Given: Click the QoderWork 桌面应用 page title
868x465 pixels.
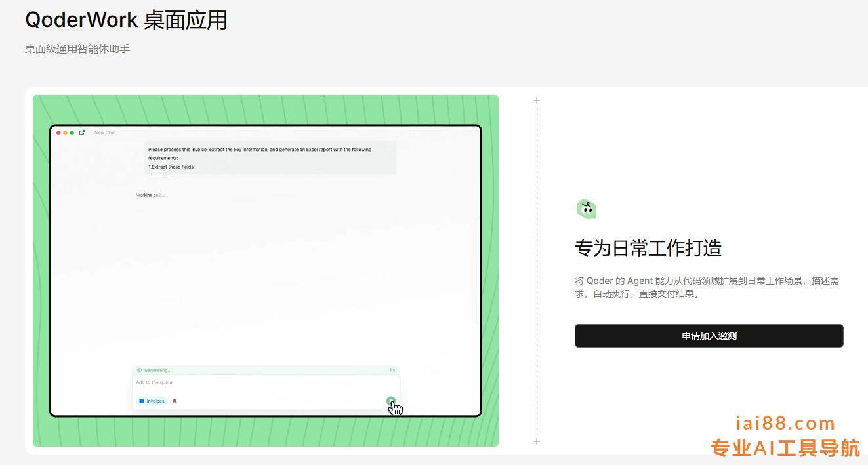Looking at the screenshot, I should pyautogui.click(x=126, y=20).
